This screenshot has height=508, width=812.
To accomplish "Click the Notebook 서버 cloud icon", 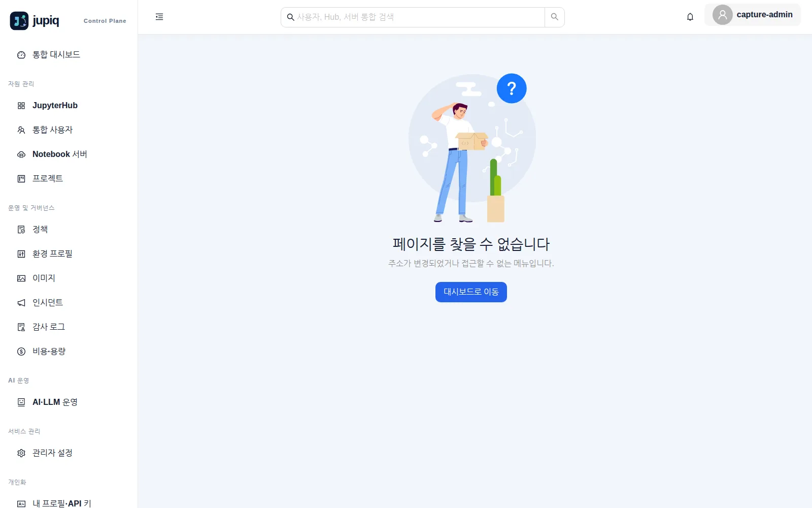I will click(x=21, y=154).
